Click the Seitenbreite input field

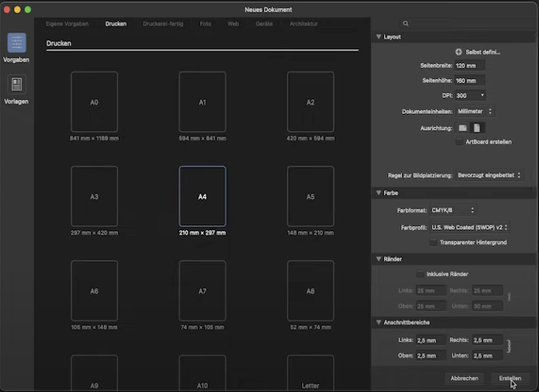click(470, 65)
